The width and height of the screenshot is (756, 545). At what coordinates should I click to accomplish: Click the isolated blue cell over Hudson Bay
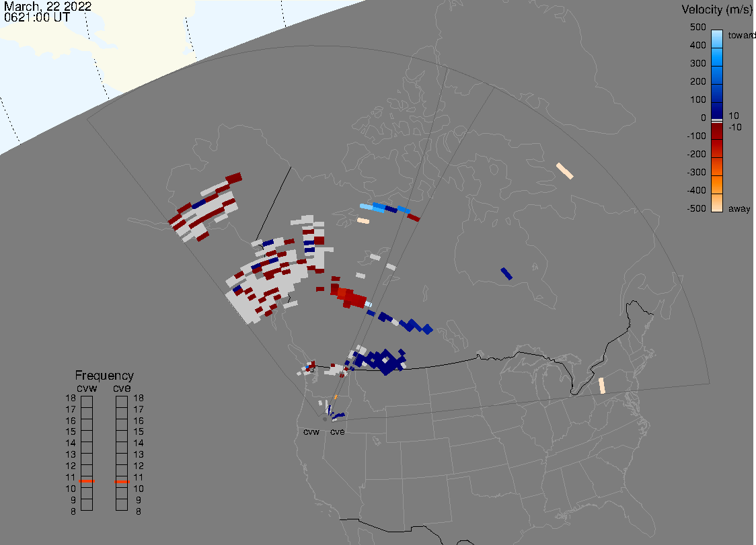tap(506, 274)
